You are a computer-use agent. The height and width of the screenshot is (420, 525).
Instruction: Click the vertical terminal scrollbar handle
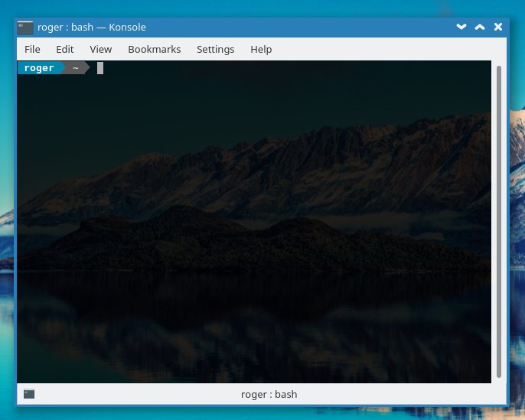(x=499, y=222)
